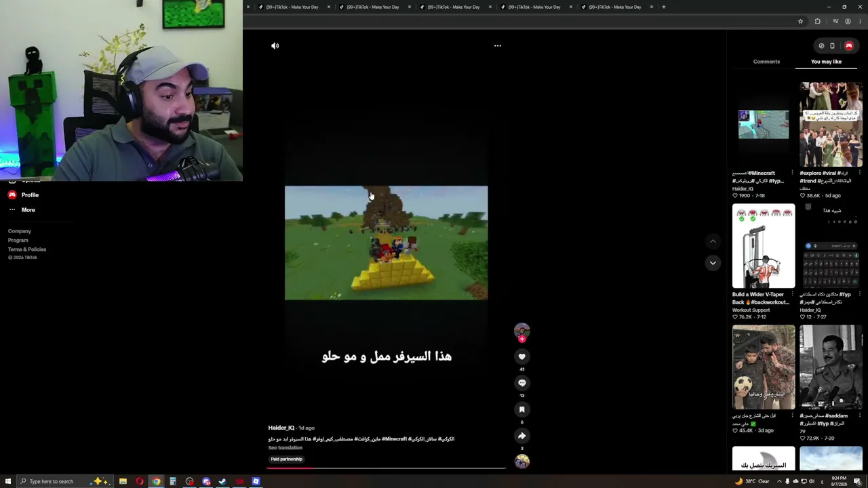Go to the previous video arrow
This screenshot has width=868, height=488.
point(713,241)
